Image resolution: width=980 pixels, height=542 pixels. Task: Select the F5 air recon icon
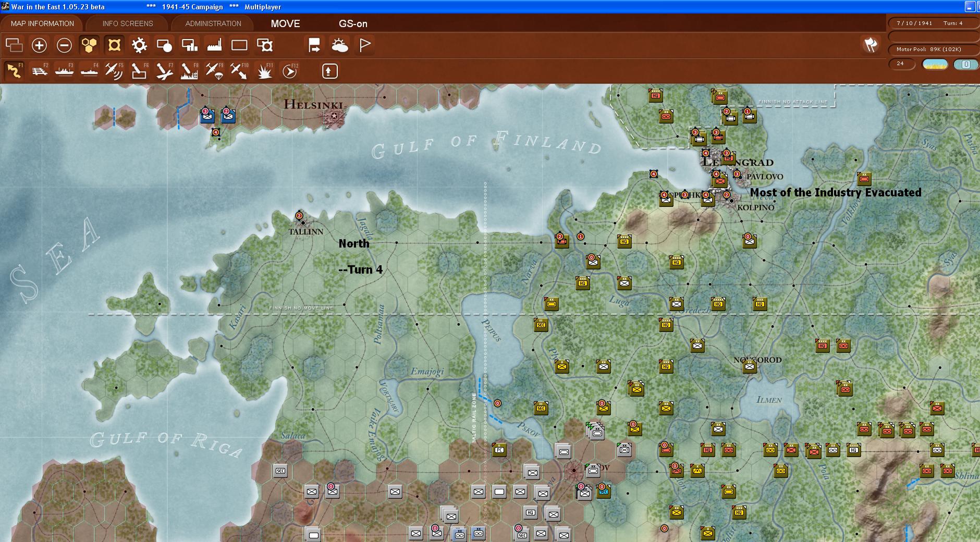tap(114, 71)
